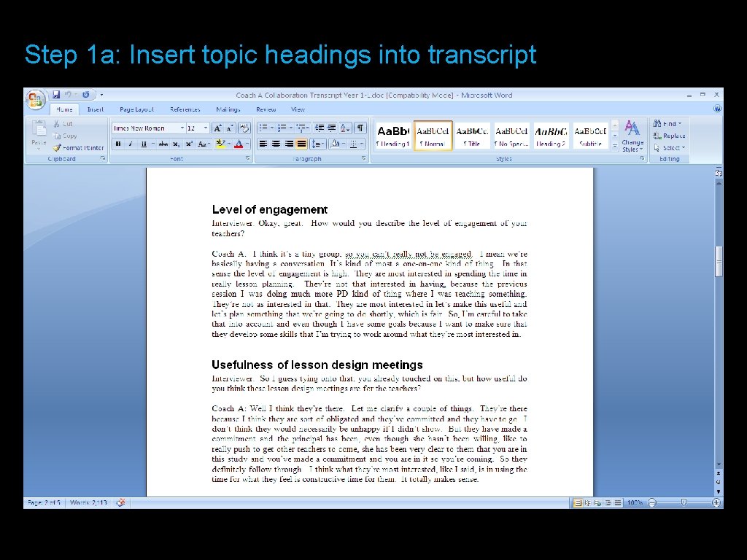Click the Sort icon
The image size is (747, 560).
coord(345,128)
